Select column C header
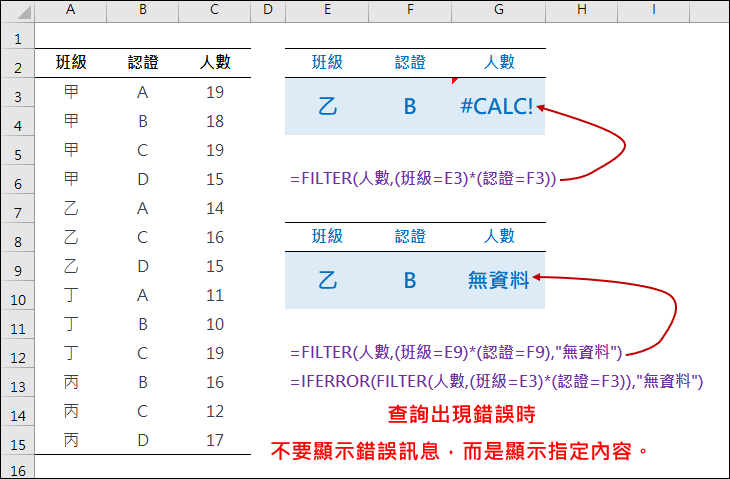 [x=214, y=10]
